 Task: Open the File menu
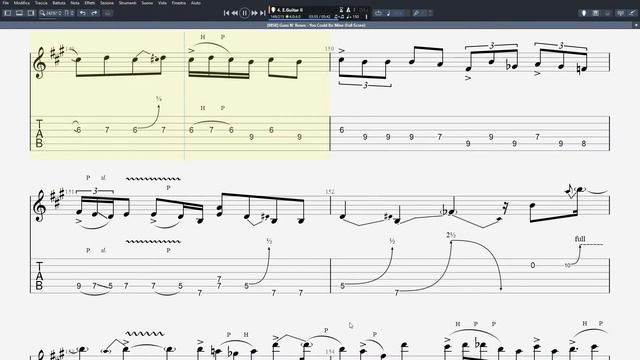point(6,3)
